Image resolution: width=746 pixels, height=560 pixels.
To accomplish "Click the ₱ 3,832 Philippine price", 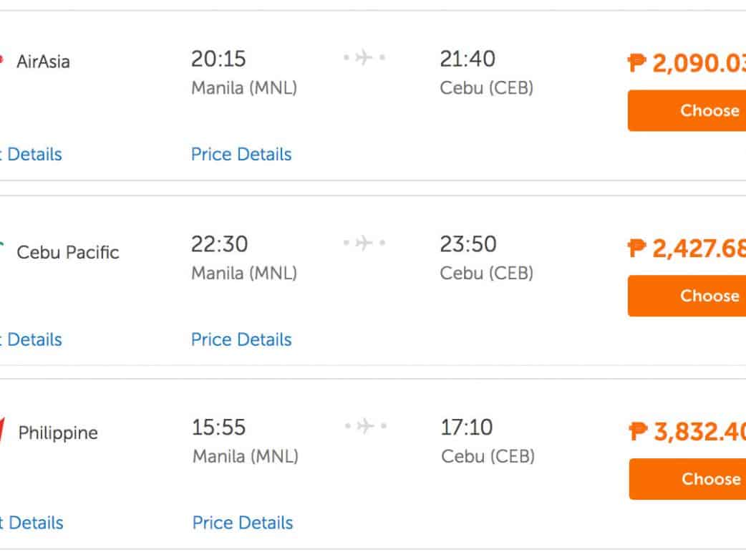I will pyautogui.click(x=689, y=432).
